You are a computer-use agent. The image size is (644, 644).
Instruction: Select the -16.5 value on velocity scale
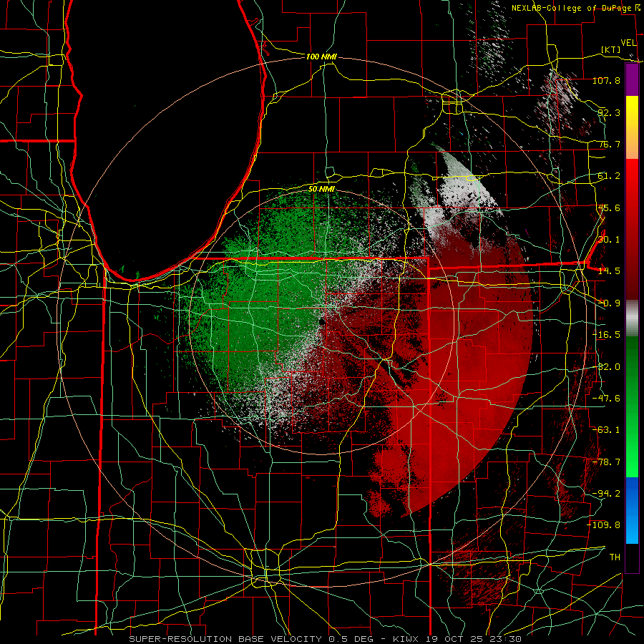606,335
